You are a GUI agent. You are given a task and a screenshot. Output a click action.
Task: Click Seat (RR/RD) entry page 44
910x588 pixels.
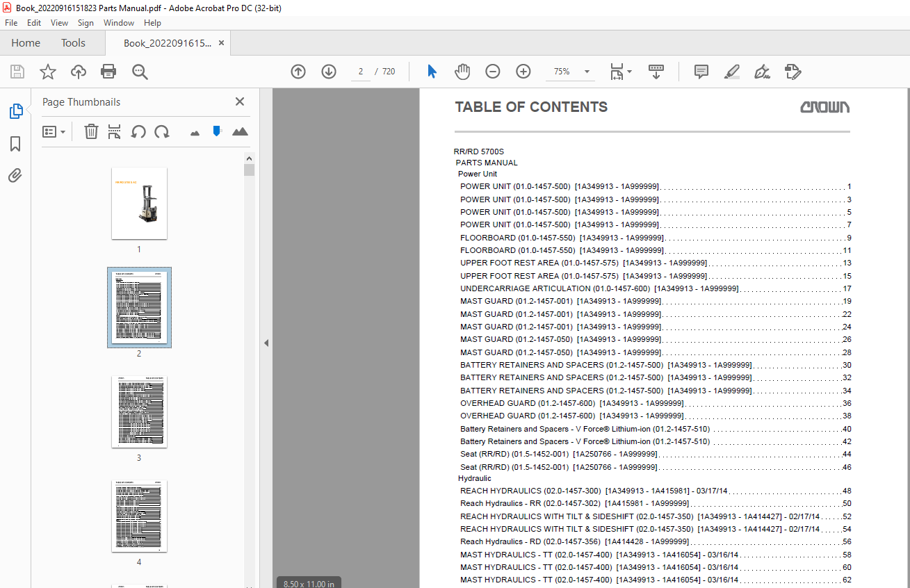[x=656, y=454]
